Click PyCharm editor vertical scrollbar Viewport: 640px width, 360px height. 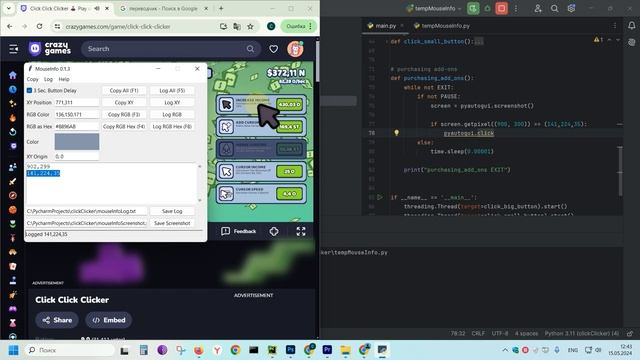620,171
